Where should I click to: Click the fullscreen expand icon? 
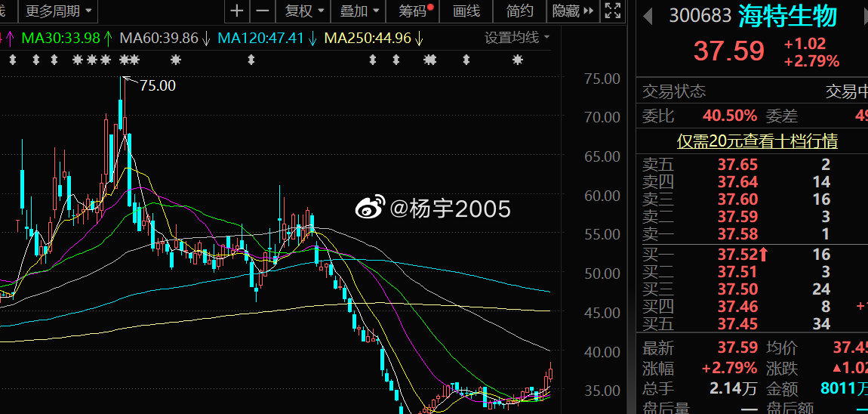click(x=612, y=11)
